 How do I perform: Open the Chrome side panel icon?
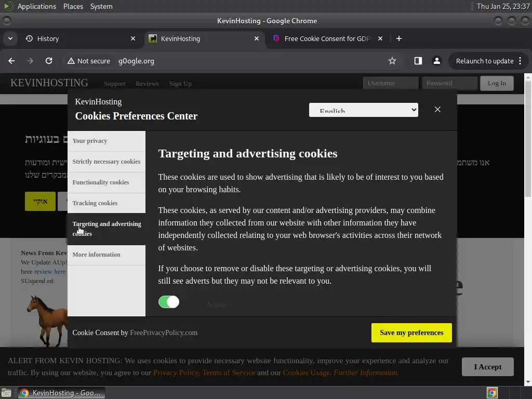pos(418,61)
